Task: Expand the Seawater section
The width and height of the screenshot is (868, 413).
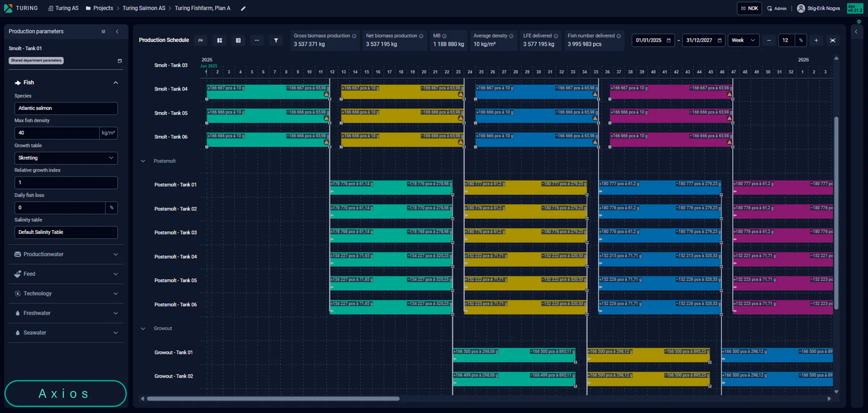Action: 66,333
